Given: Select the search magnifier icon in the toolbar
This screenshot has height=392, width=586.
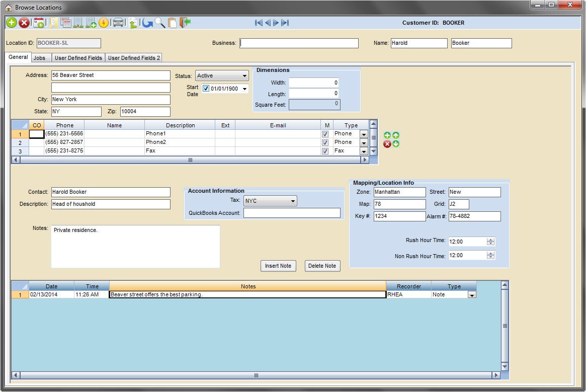Looking at the screenshot, I should [160, 23].
